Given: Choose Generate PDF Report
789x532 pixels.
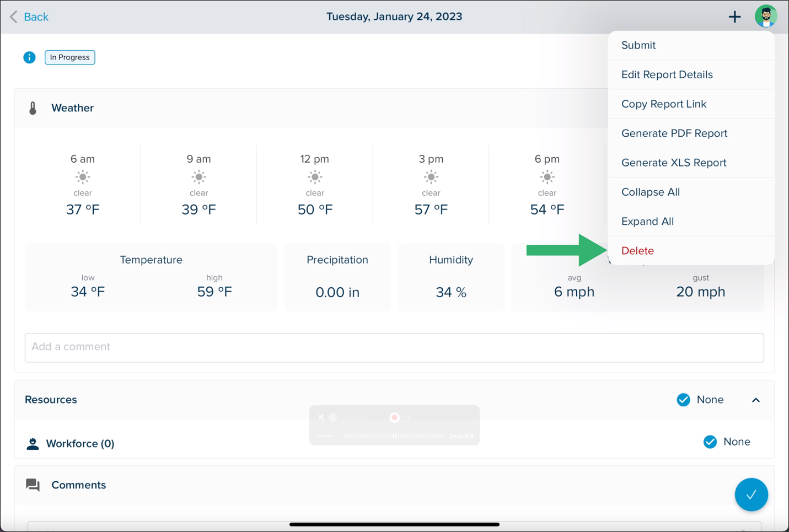Looking at the screenshot, I should pyautogui.click(x=691, y=133).
